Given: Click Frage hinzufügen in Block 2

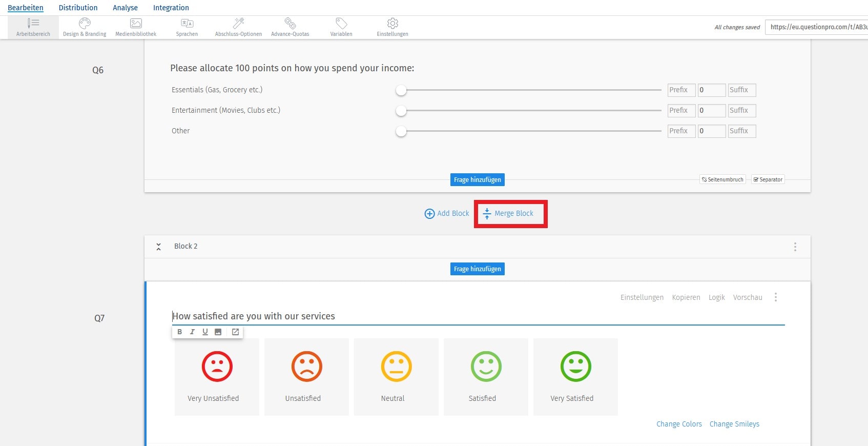Looking at the screenshot, I should 478,269.
